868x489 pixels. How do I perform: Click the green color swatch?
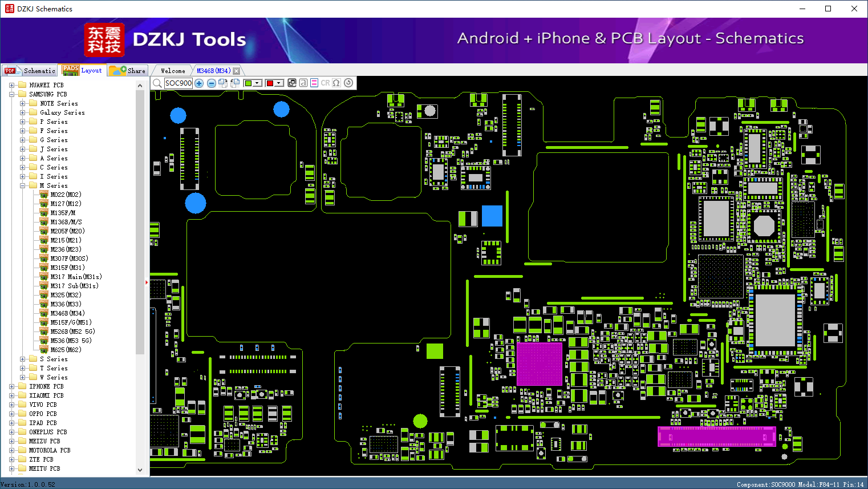248,83
